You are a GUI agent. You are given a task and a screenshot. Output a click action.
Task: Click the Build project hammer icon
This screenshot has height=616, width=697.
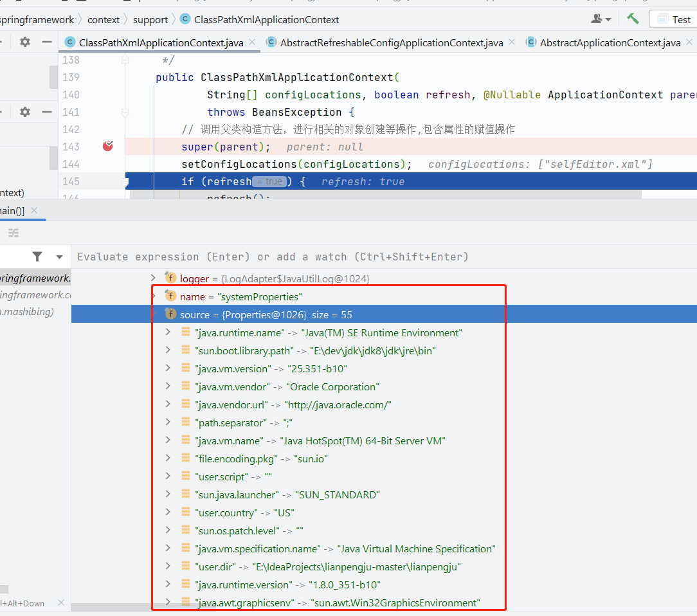pyautogui.click(x=633, y=19)
